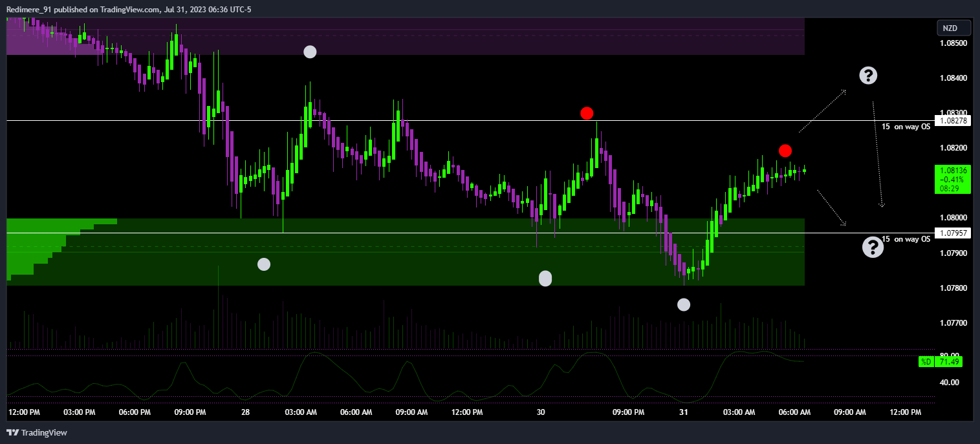
Task: Click the red dot near 1.08200
Action: [785, 151]
